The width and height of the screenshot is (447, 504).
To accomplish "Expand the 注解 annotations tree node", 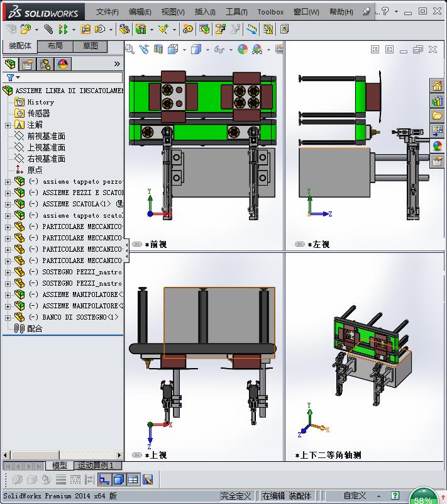I will (x=8, y=125).
